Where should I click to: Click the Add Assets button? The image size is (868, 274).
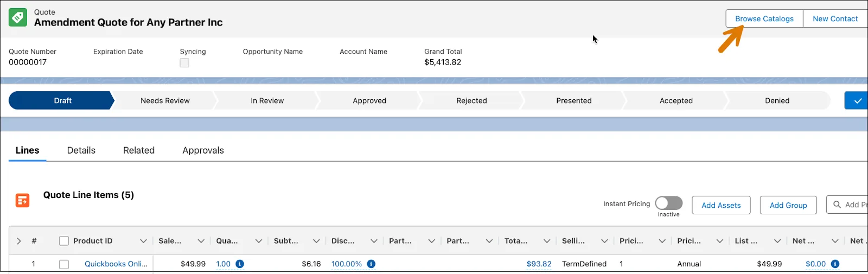click(x=721, y=205)
